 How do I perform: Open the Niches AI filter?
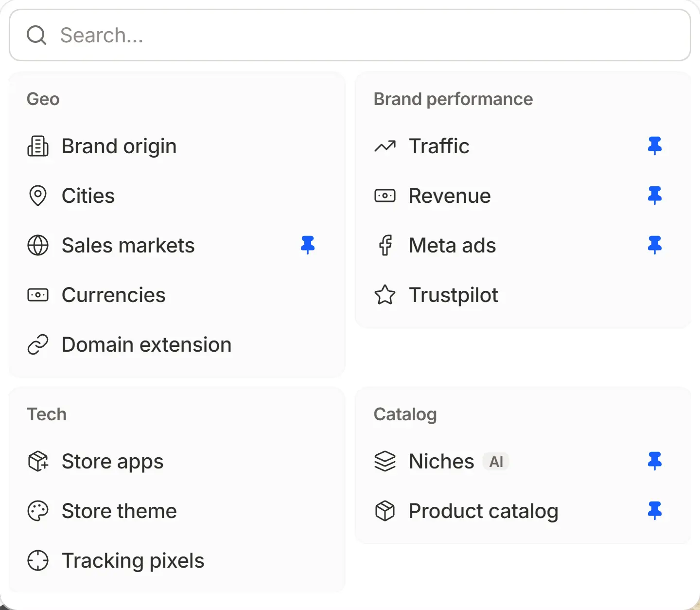523,462
